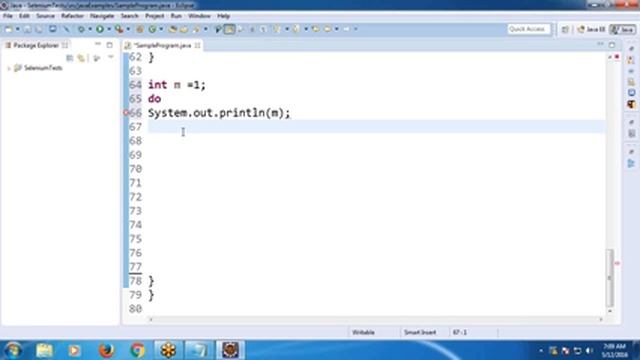Open dropdown next to External Tools icon
Viewport: 640px width, 360px height.
pos(128,29)
